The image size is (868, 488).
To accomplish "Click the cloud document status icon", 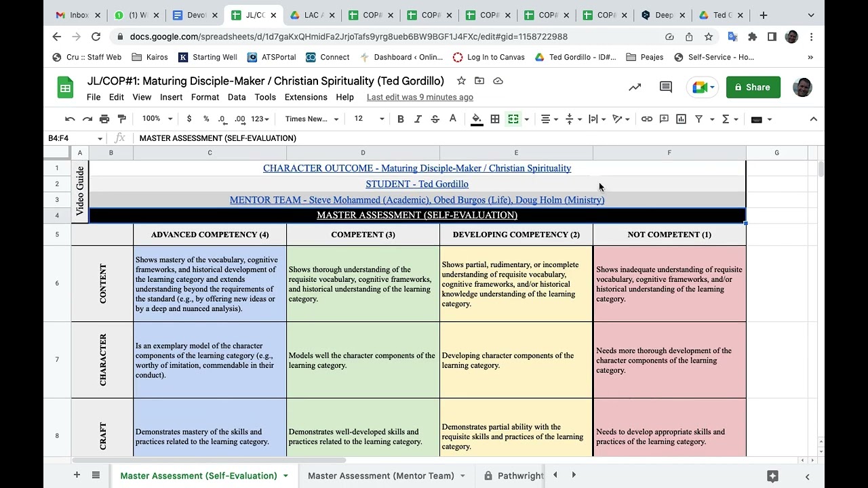I will click(498, 81).
